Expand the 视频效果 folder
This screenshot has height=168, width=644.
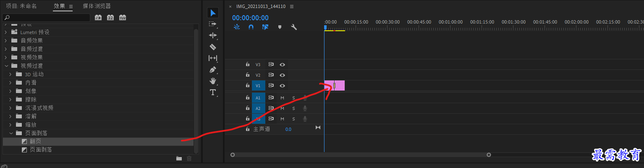(x=6, y=57)
